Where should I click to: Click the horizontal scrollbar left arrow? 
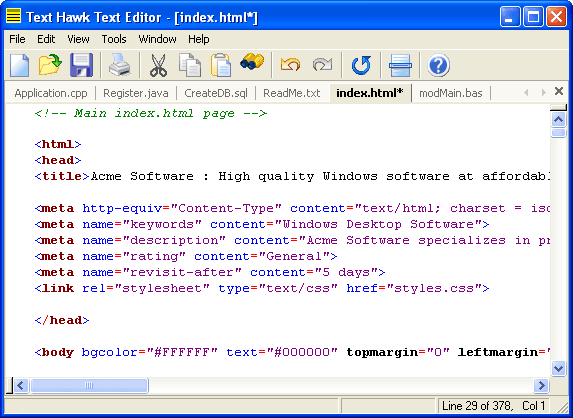21,385
